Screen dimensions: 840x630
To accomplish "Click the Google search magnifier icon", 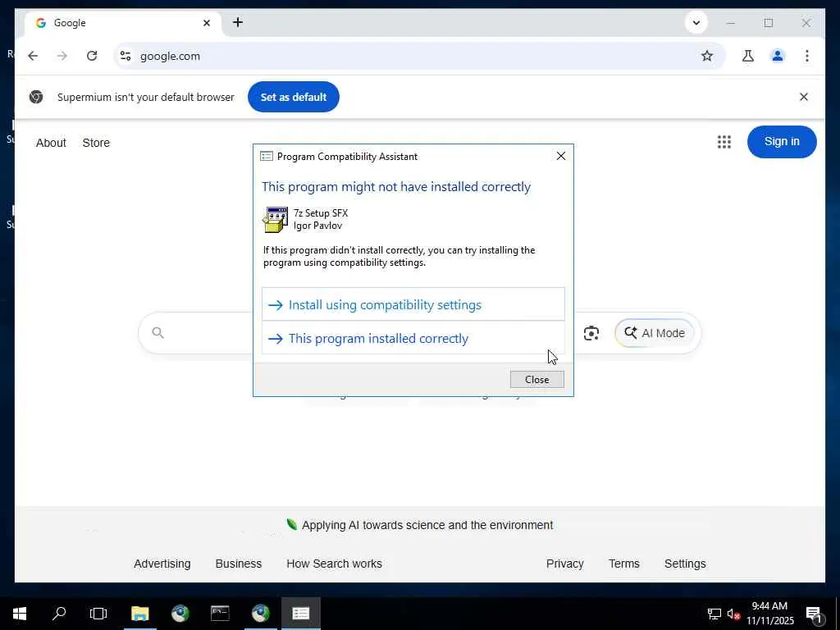I will (157, 333).
